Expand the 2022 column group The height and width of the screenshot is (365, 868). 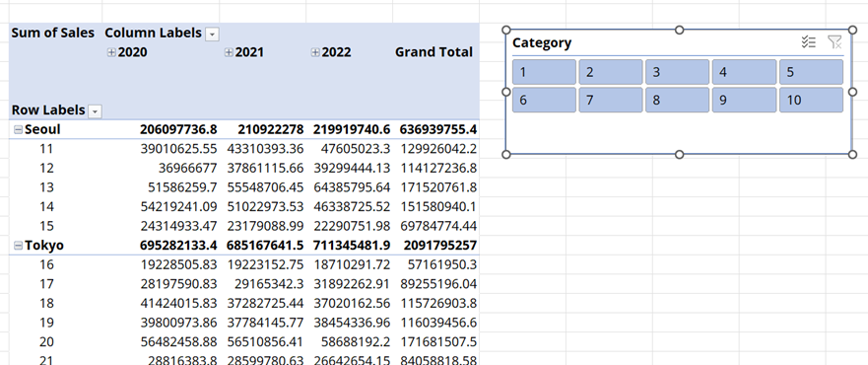(x=315, y=52)
